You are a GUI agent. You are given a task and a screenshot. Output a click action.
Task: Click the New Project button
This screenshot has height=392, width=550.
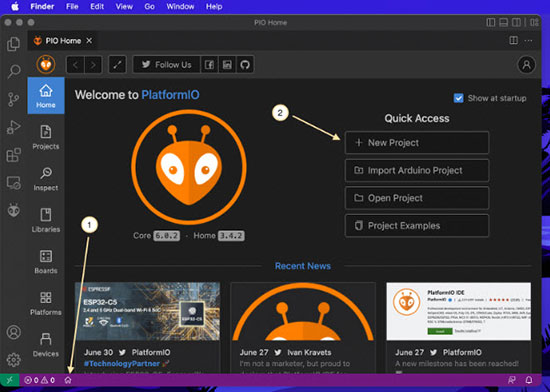417,143
